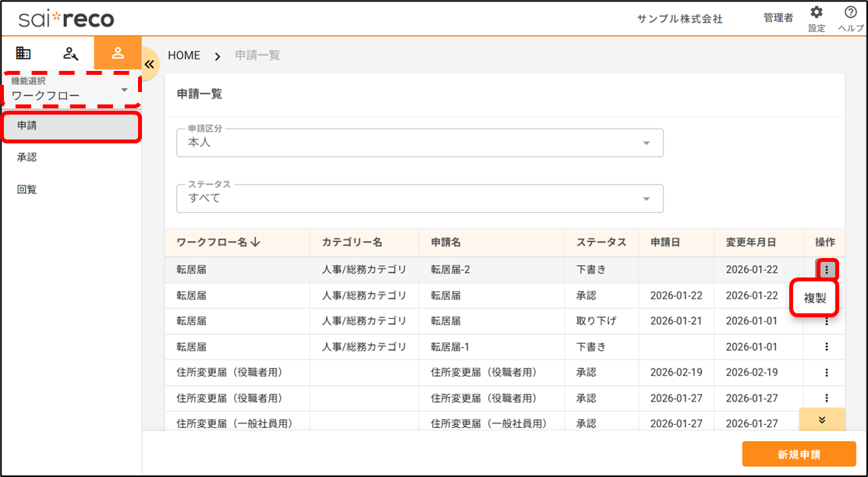Open the 機能選択 ワークフロー dropdown
Viewport: 868px width, 477px height.
click(70, 90)
